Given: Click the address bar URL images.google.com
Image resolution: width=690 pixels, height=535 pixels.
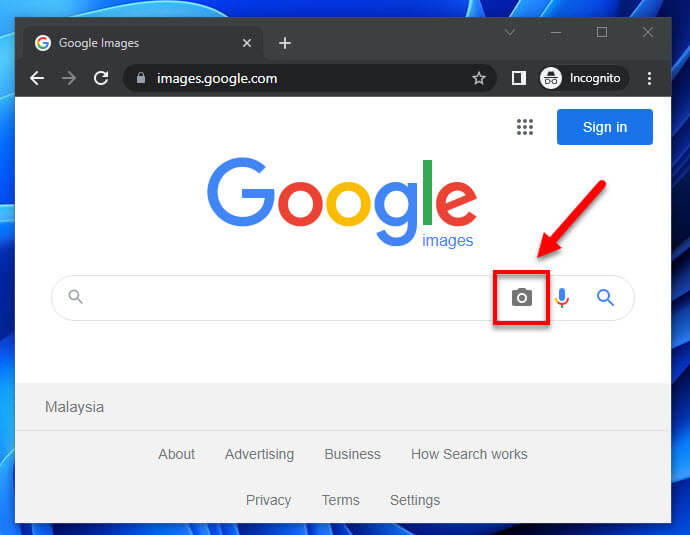Looking at the screenshot, I should point(217,78).
